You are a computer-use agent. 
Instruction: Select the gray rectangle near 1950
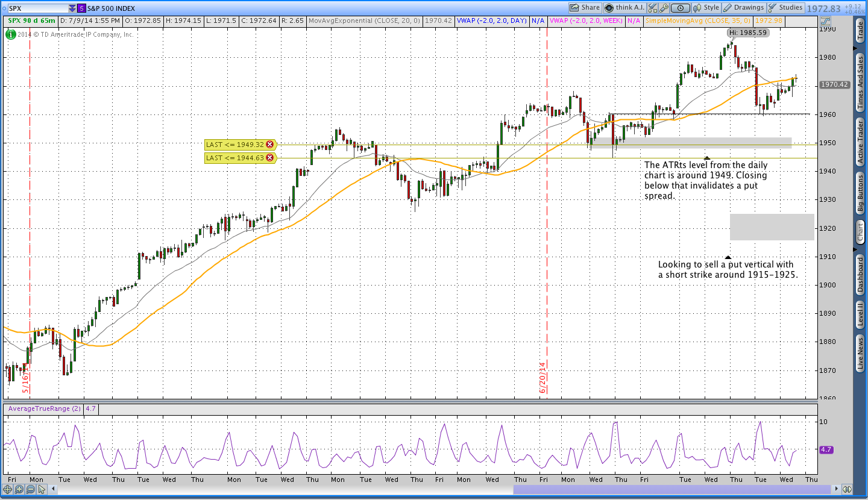pyautogui.click(x=691, y=143)
